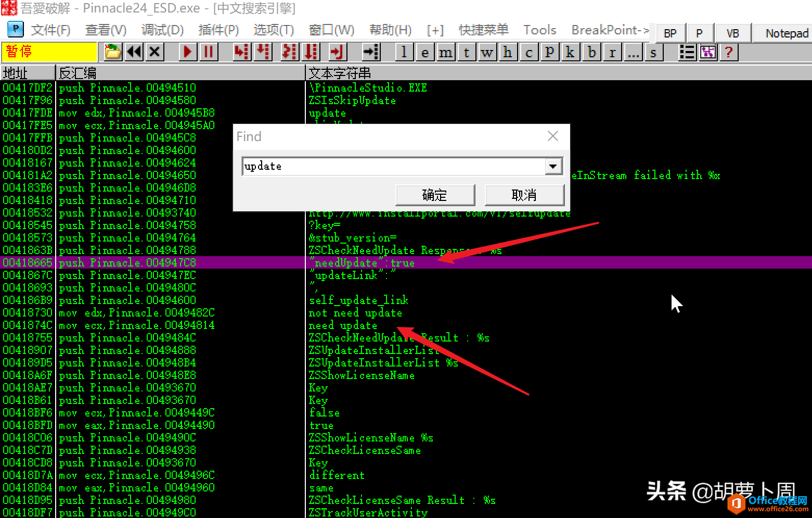Screen dimensions: 812x518
Task: Click the Step into toolbar icon
Action: pyautogui.click(x=241, y=52)
